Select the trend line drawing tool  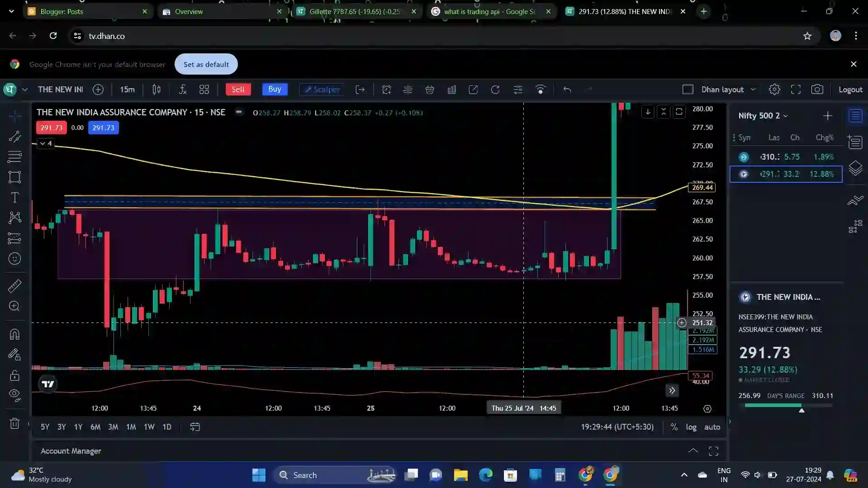[14, 137]
